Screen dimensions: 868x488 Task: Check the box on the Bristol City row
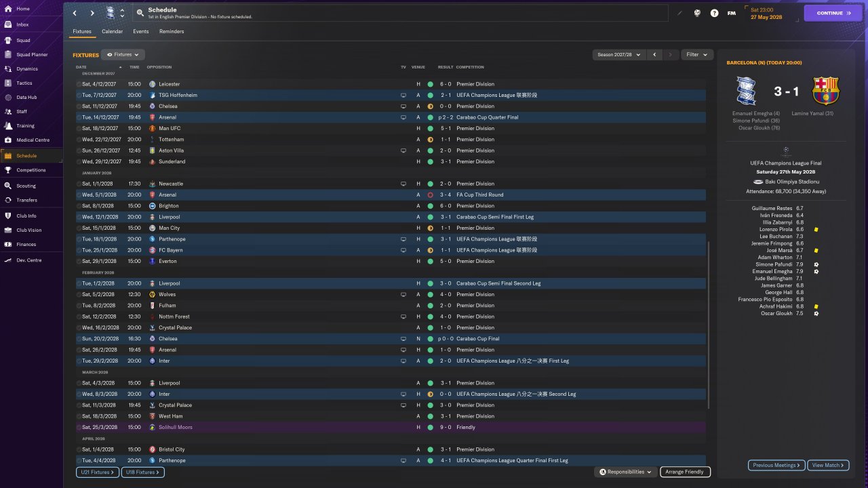click(79, 449)
